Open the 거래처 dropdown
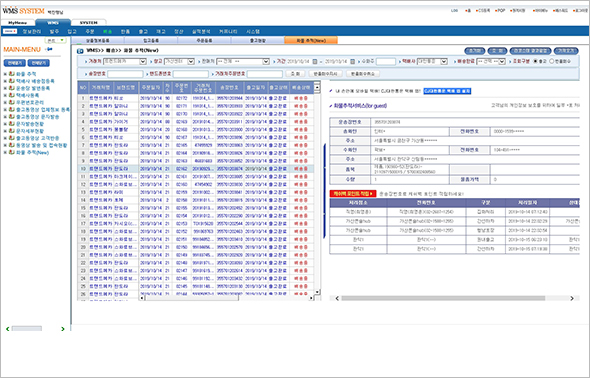Screen dimensions: 590x378 coord(125,61)
